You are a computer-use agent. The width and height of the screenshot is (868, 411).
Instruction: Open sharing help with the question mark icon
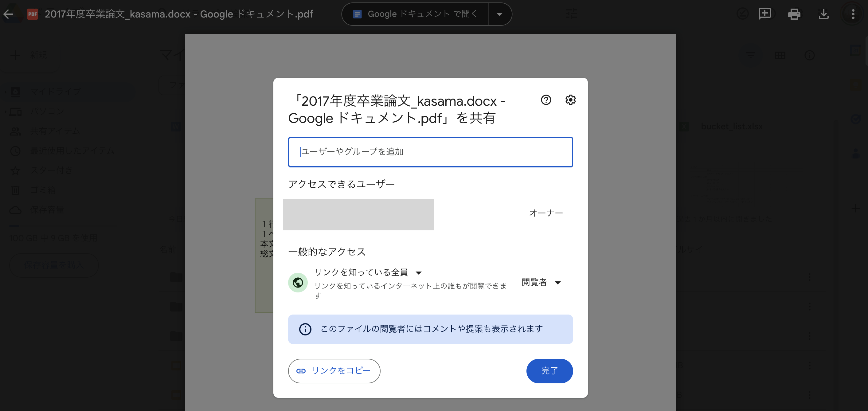[546, 100]
